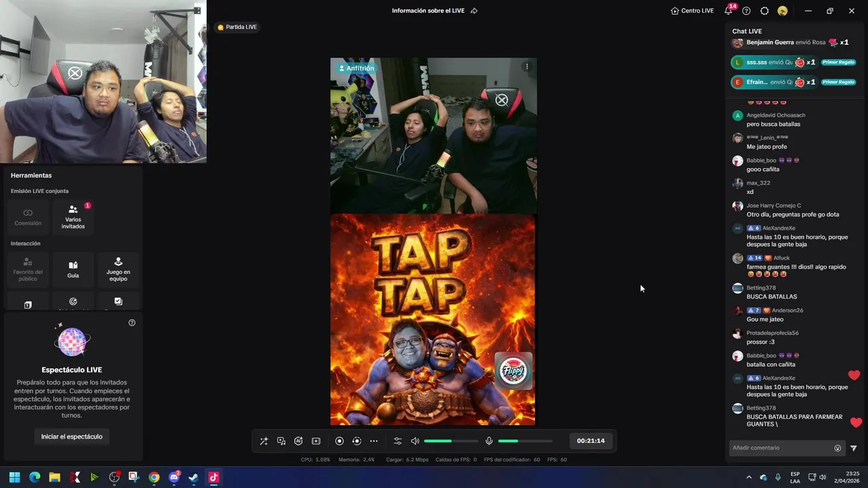Click the 'Cargar: 6.2 Mbps' status
868x488 pixels.
pyautogui.click(x=407, y=460)
